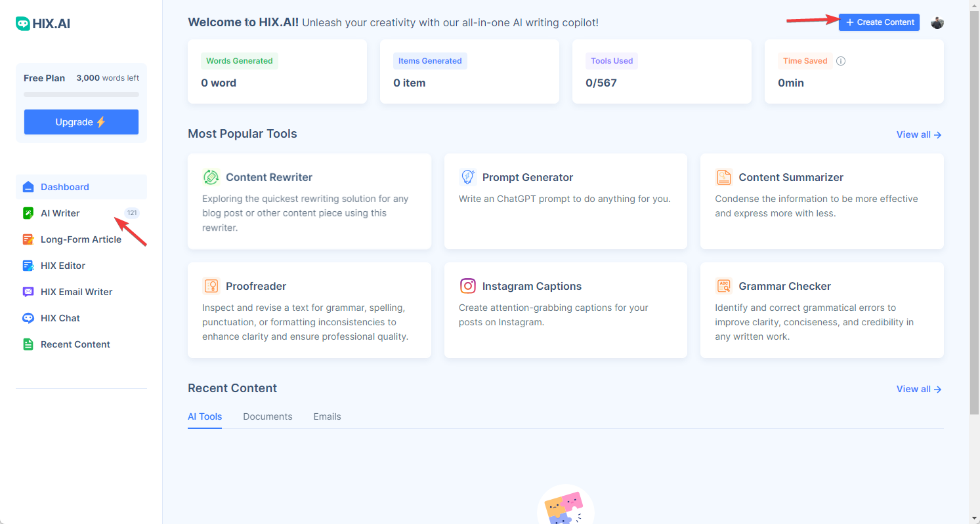
Task: Click the Words Generated label
Action: point(240,61)
